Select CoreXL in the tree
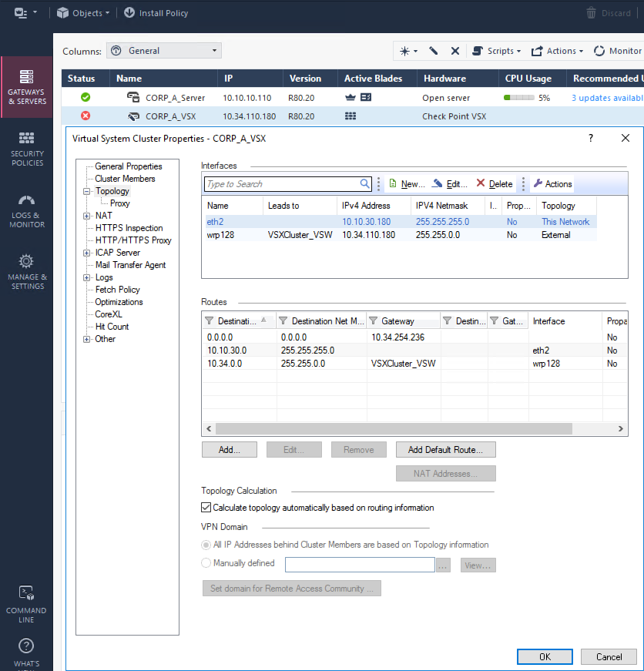This screenshot has width=644, height=671. click(109, 314)
